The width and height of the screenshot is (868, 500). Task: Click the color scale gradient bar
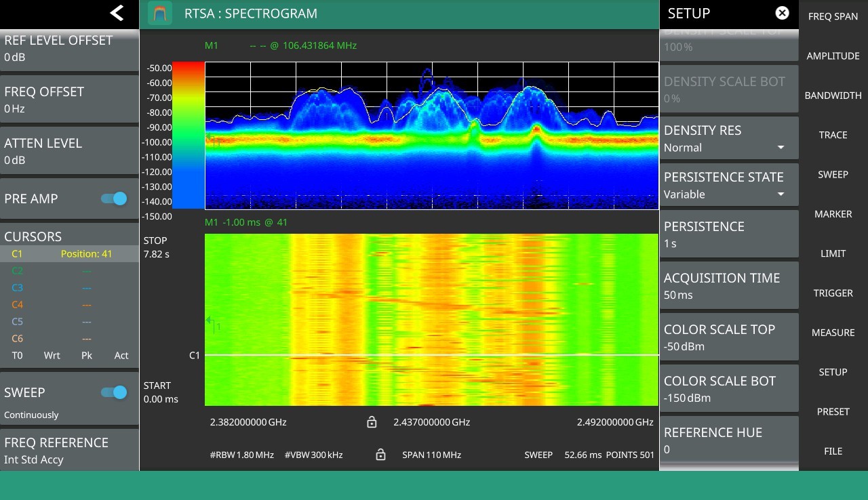[x=188, y=136]
